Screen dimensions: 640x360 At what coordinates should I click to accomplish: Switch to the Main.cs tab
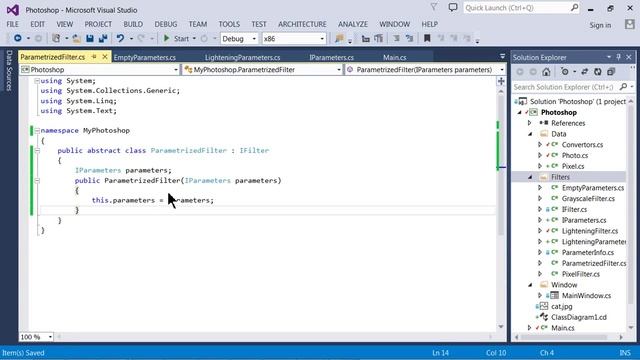(395, 58)
